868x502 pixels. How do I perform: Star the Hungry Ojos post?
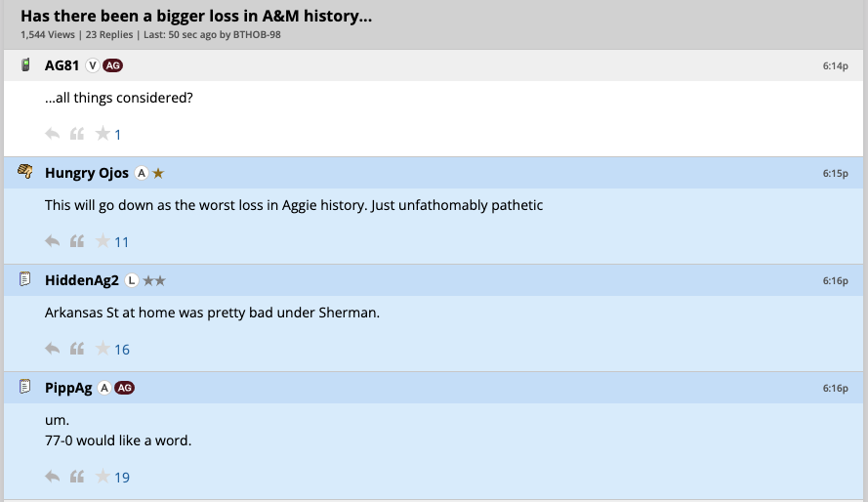click(x=103, y=241)
